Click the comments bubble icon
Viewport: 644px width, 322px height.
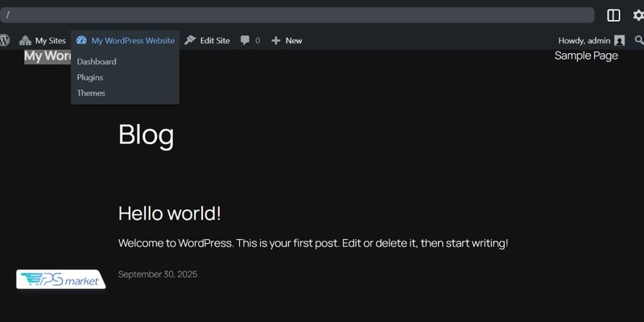[246, 40]
